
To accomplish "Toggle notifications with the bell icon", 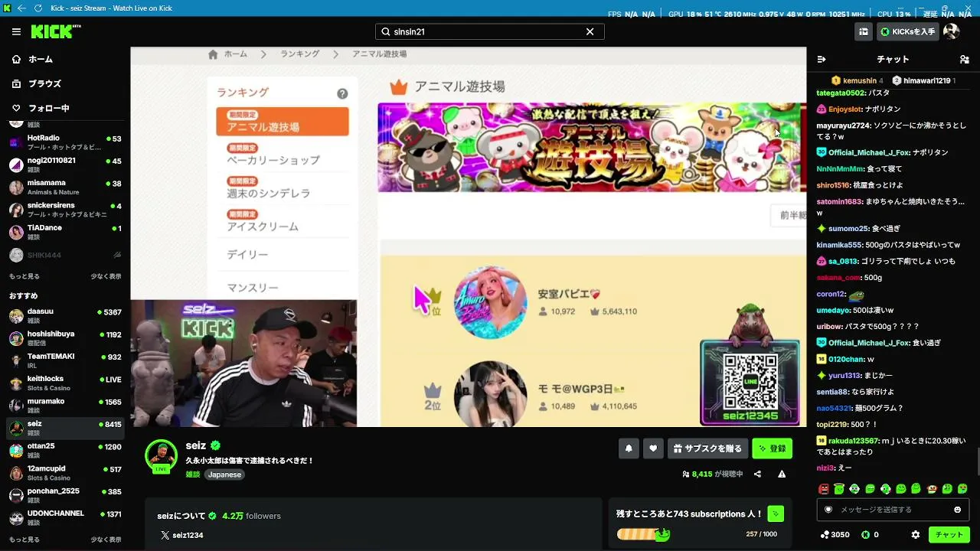I will pos(629,448).
